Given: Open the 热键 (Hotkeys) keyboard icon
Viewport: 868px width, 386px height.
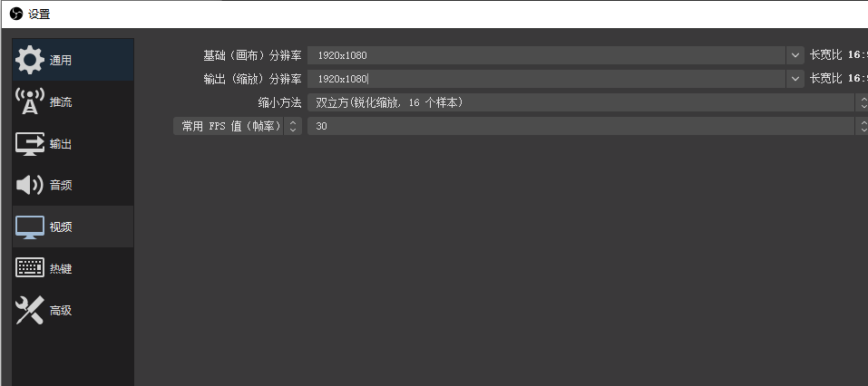Looking at the screenshot, I should 29,268.
